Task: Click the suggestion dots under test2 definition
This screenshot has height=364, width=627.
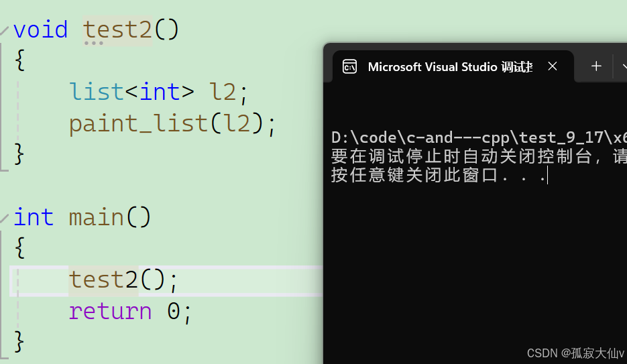Action: point(93,44)
